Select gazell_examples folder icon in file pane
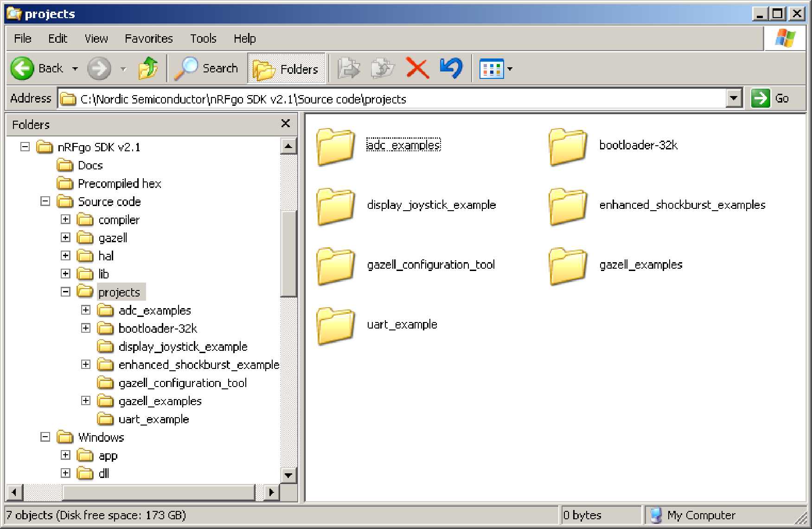Screen dimensions: 812x529 568,266
